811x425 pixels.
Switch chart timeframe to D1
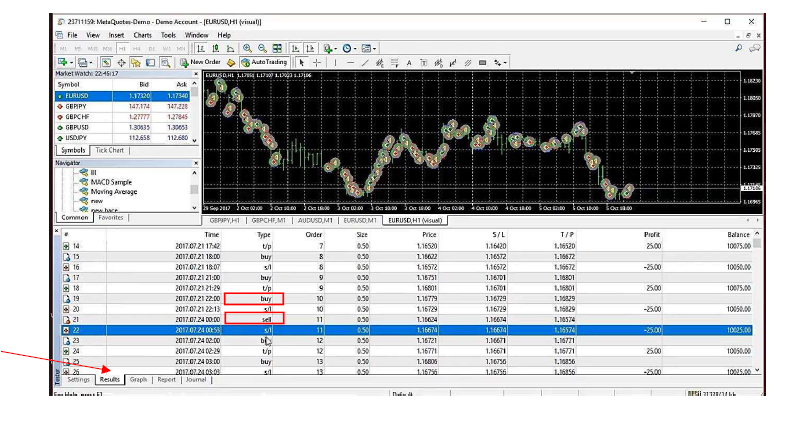coord(152,49)
